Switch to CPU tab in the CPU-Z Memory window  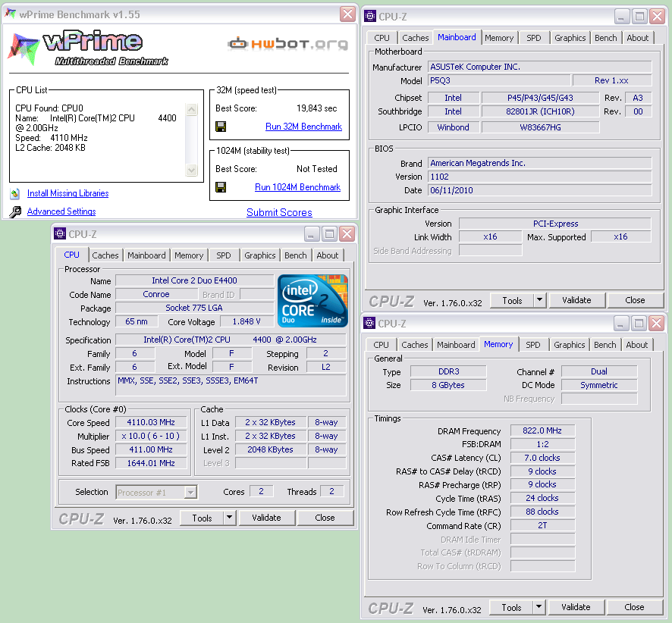[x=381, y=345]
